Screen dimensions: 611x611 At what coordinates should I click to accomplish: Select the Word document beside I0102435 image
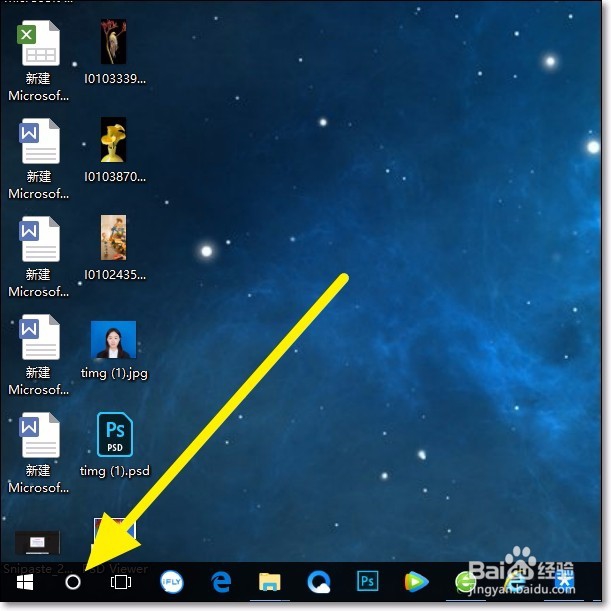click(x=38, y=256)
